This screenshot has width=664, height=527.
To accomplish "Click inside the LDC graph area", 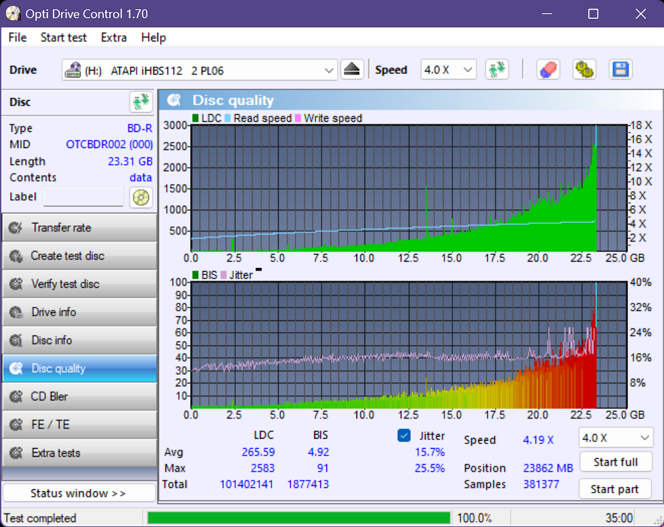I will (x=409, y=188).
